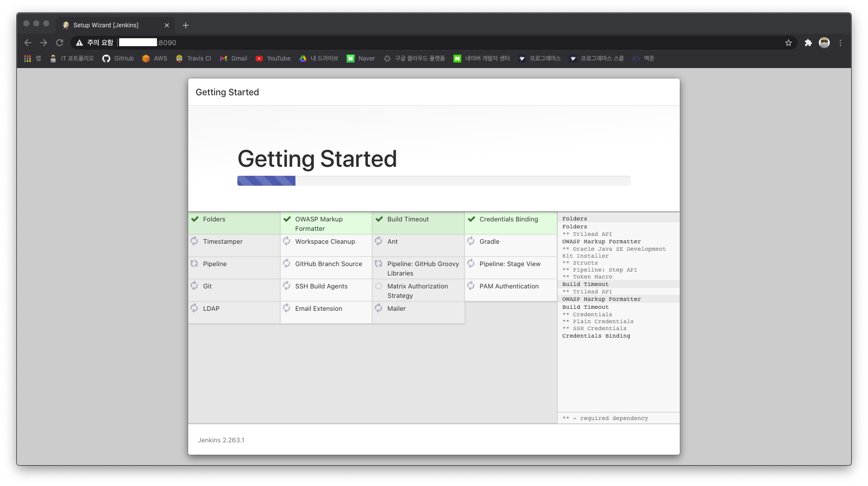Reload the Jenkins setup page
Viewport: 868px width, 486px height.
pos(60,43)
